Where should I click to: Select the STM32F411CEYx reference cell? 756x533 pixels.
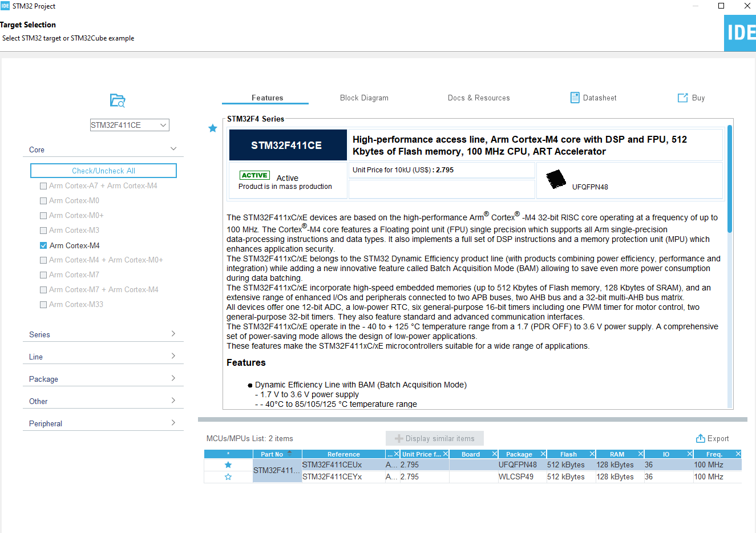(x=343, y=477)
